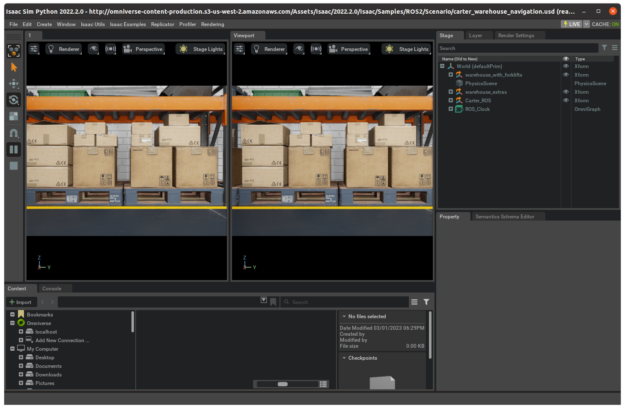Image resolution: width=625 pixels, height=409 pixels.
Task: Click the bookmark icon in Content path bar
Action: pyautogui.click(x=273, y=302)
